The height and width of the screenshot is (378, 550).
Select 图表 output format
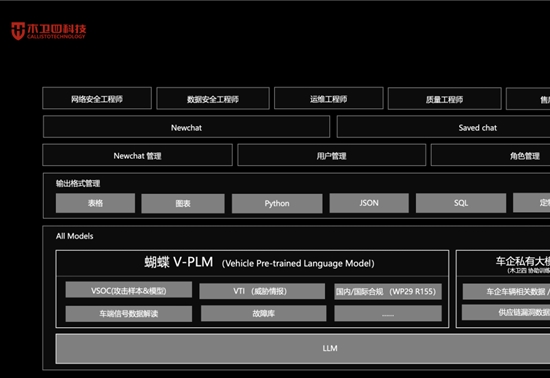pyautogui.click(x=183, y=203)
